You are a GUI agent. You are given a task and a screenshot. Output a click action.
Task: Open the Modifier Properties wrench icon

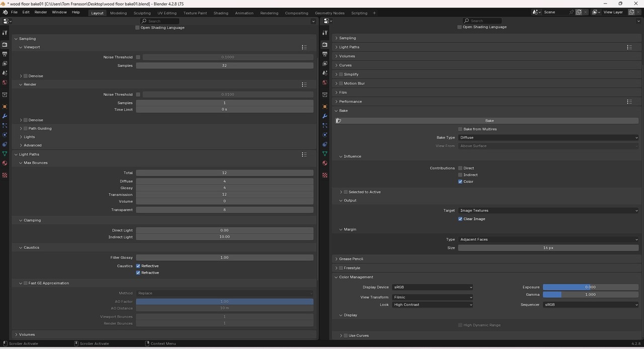click(x=325, y=116)
